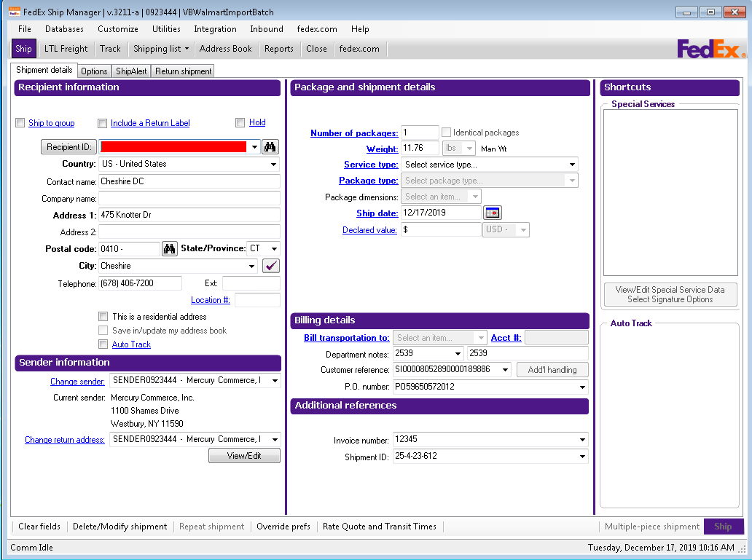The width and height of the screenshot is (752, 560).
Task: Open Address Book from the toolbar
Action: click(x=225, y=48)
